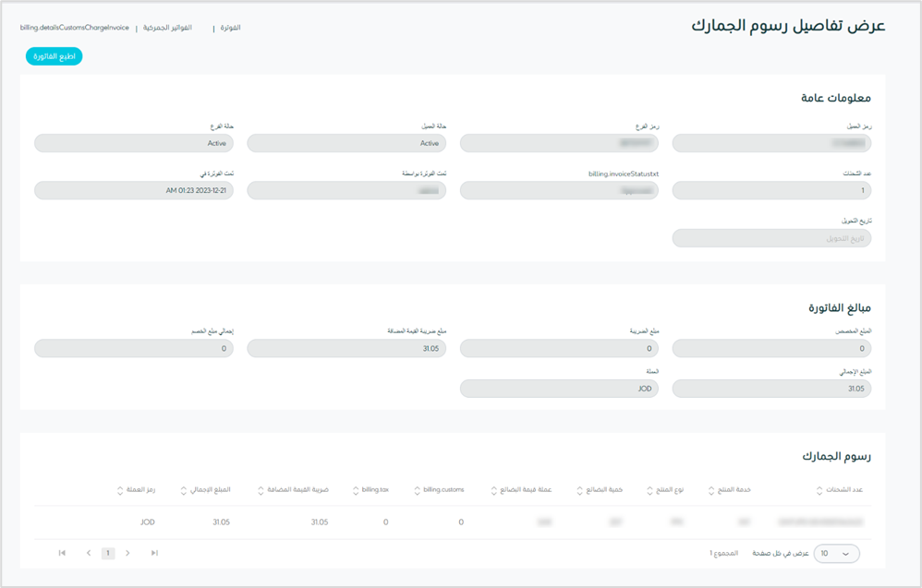922x588 pixels.
Task: Sort by ضريبة القيمة المضافة column icon
Action: pos(262,490)
